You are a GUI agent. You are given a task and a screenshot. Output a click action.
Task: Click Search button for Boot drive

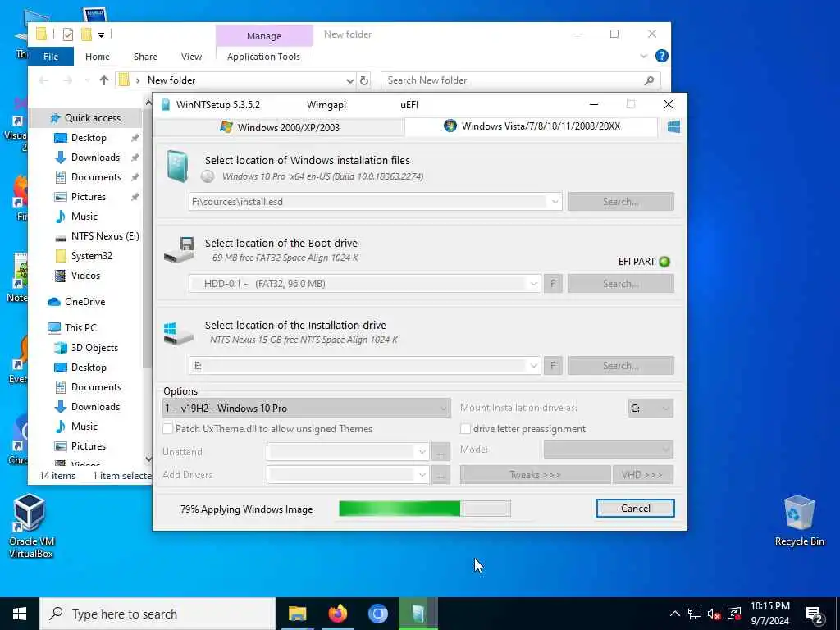click(621, 283)
